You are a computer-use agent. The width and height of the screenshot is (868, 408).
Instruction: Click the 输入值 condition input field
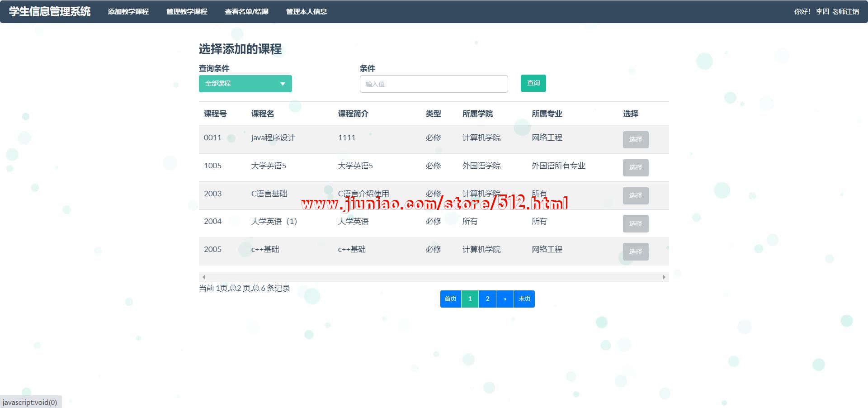pos(434,84)
